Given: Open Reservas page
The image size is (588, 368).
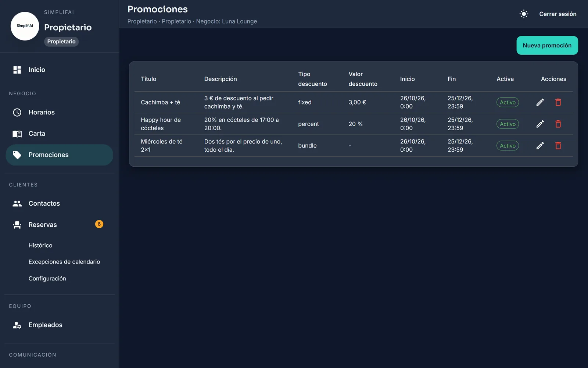Looking at the screenshot, I should tap(60, 225).
